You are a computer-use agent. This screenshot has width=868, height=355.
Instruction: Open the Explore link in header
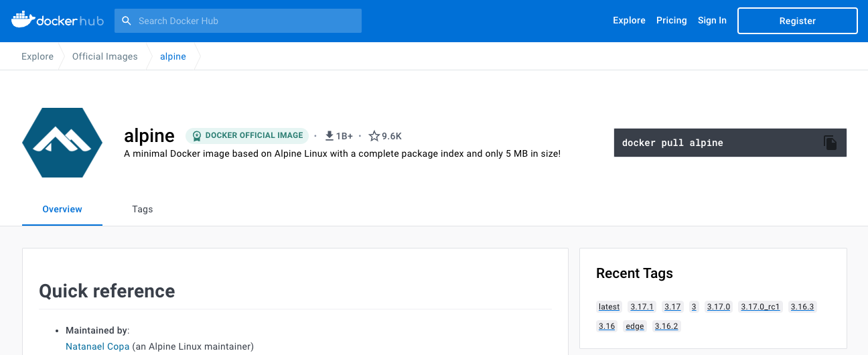629,21
